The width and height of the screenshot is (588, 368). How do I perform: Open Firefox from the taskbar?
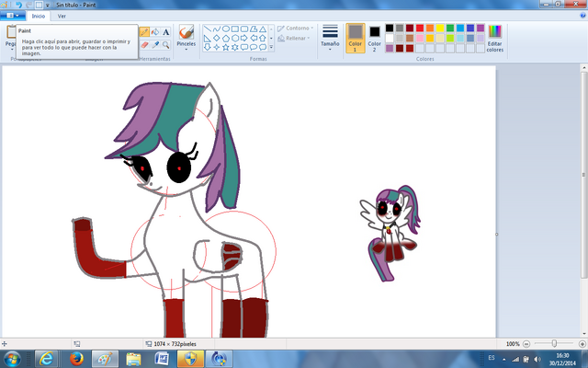[76, 359]
